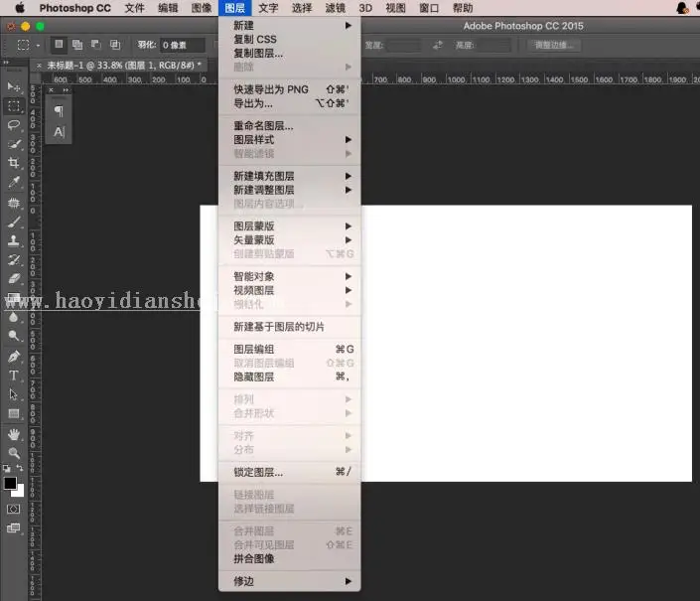Select the Hand tool
Image resolution: width=700 pixels, height=601 pixels.
13,434
